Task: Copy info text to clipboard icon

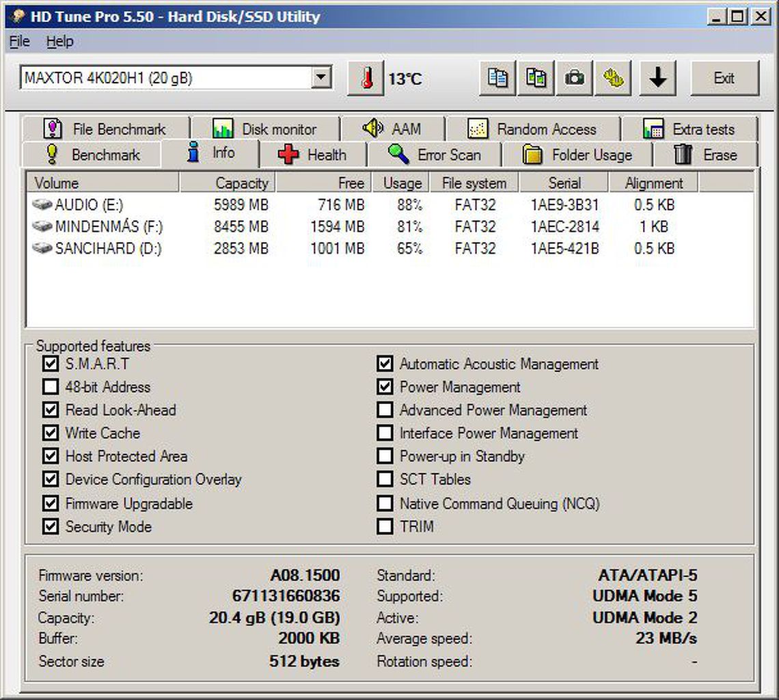Action: (497, 78)
